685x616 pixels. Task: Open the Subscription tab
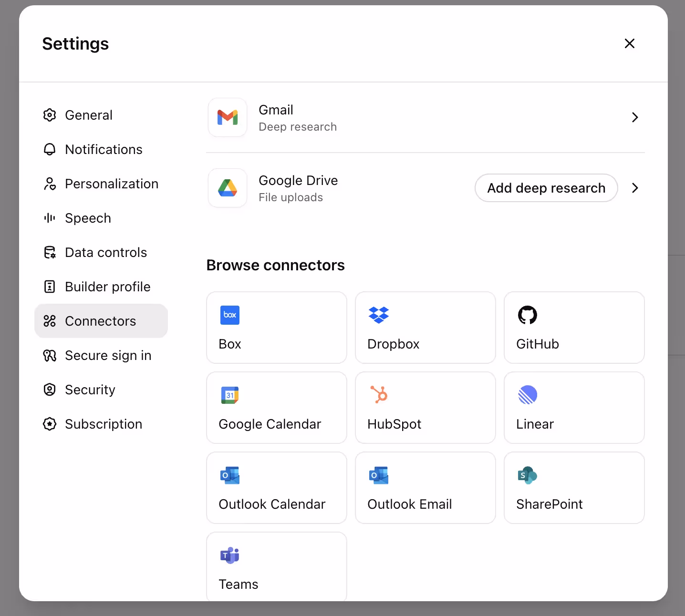pos(101,424)
